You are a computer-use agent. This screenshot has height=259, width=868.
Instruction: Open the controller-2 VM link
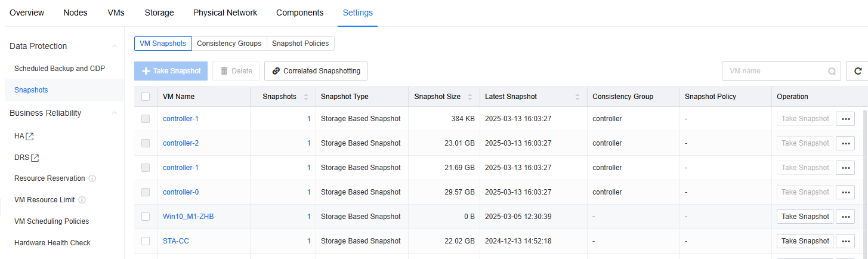tap(181, 143)
